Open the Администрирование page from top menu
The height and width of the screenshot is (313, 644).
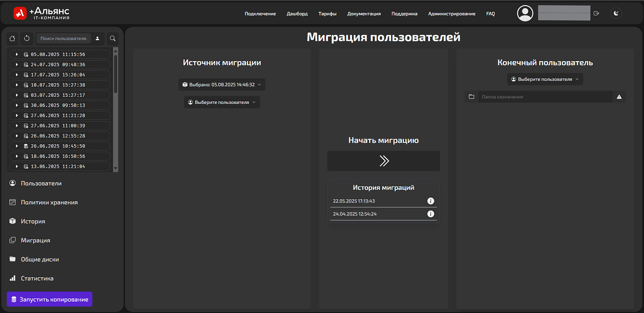pyautogui.click(x=452, y=14)
